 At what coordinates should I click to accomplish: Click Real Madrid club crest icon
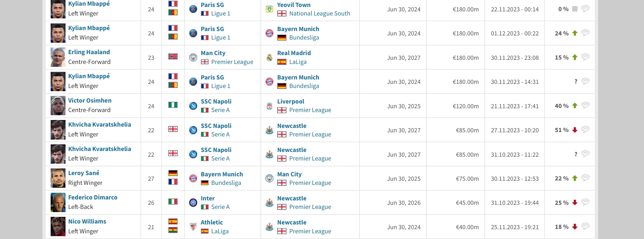click(269, 58)
